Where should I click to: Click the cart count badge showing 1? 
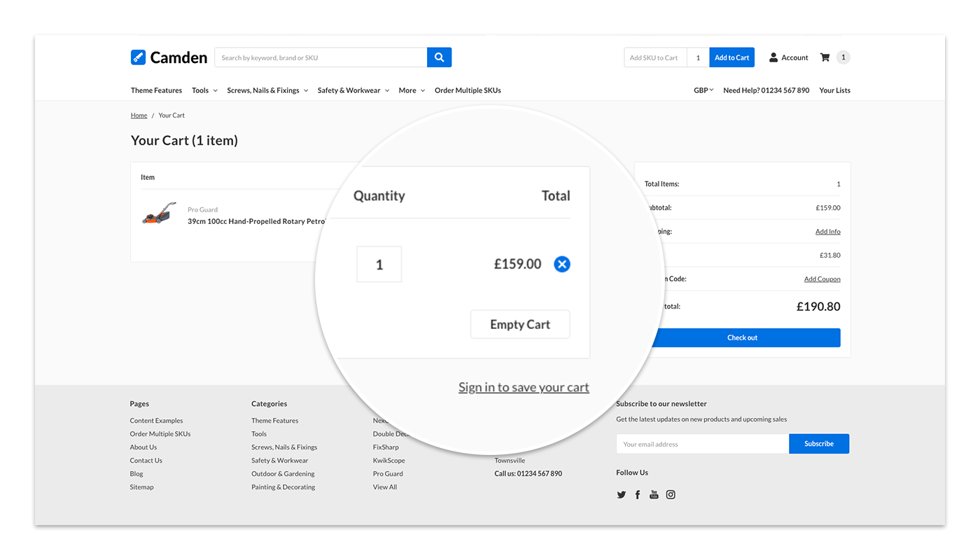pyautogui.click(x=843, y=57)
